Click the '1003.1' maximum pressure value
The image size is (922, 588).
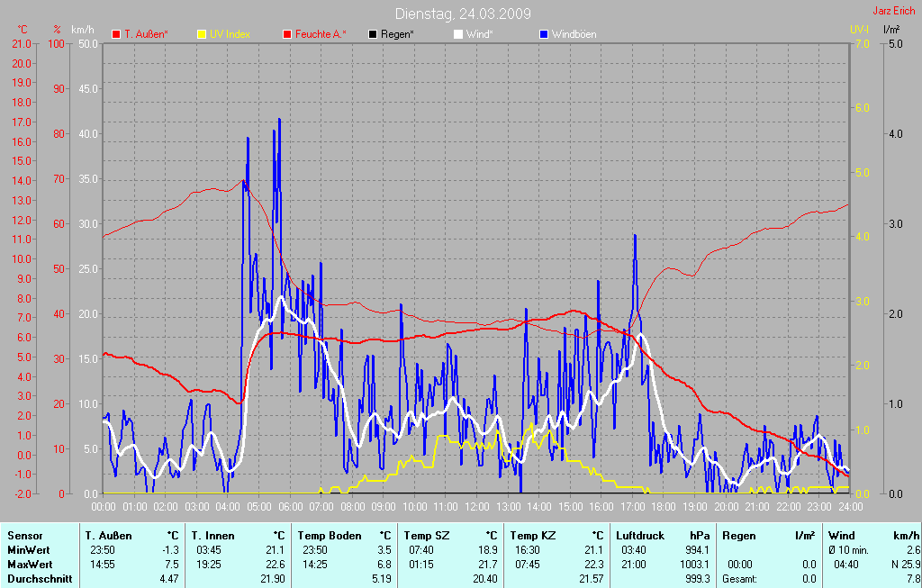[695, 565]
